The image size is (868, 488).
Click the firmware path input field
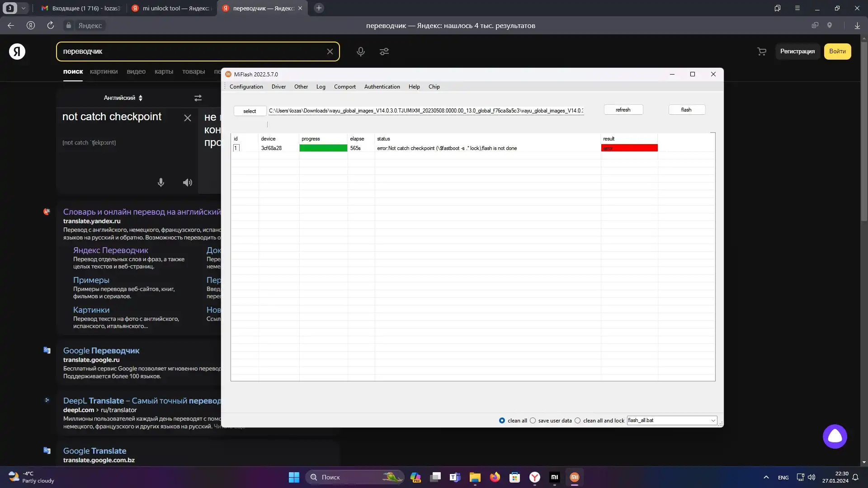(x=426, y=111)
